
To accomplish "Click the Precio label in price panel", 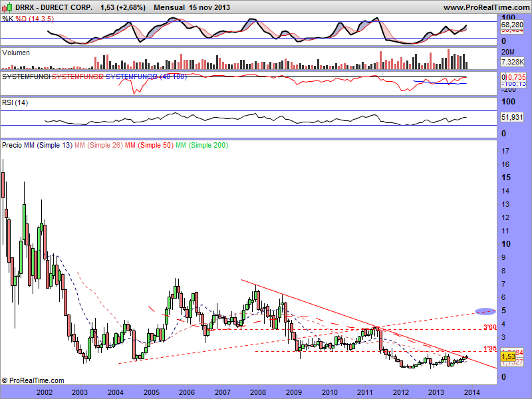I will (x=12, y=145).
